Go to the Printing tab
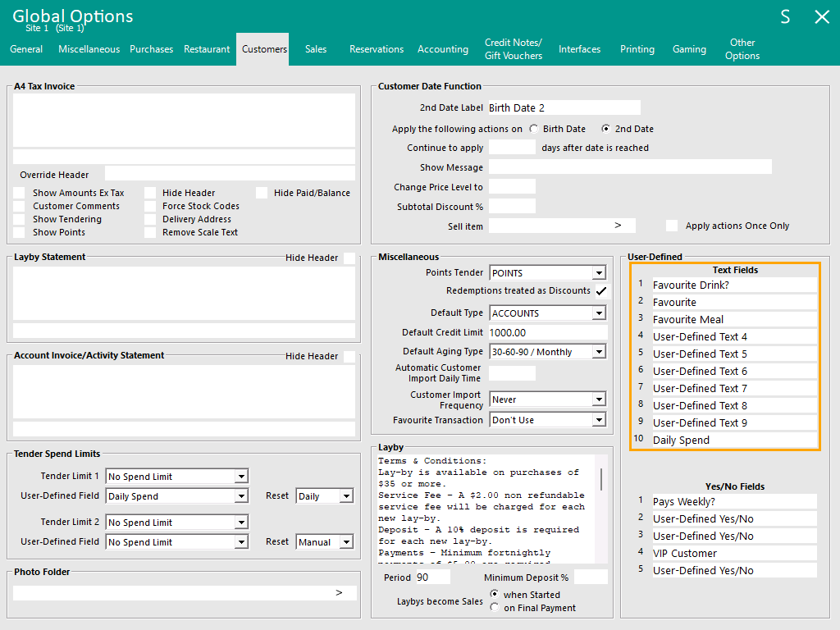 pyautogui.click(x=637, y=49)
